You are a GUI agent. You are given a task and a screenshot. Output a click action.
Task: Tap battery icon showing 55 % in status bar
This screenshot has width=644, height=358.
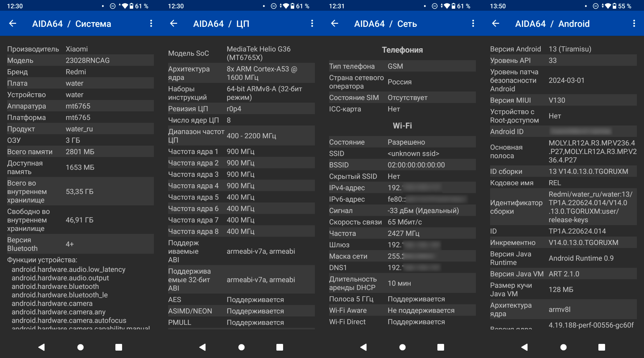click(614, 6)
